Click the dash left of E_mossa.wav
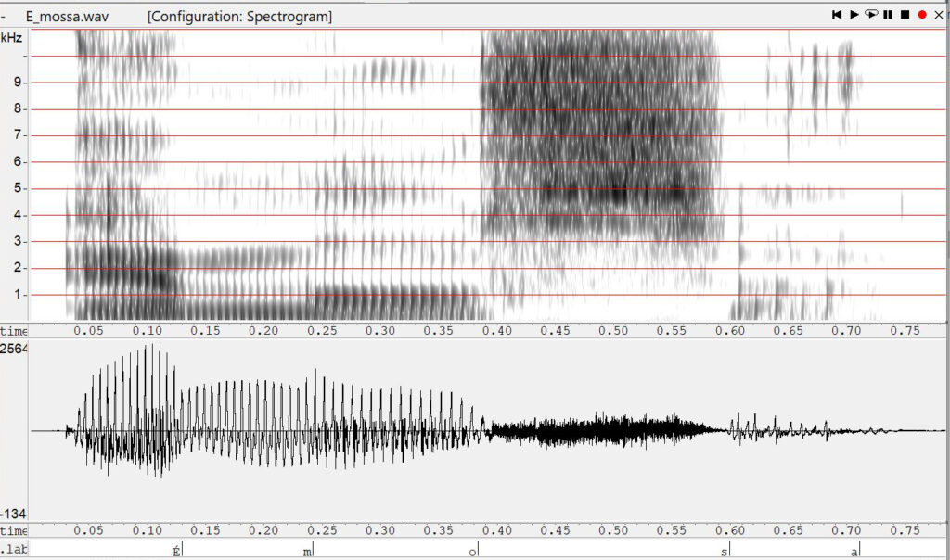Screen dimensions: 950x560 [x=5, y=17]
